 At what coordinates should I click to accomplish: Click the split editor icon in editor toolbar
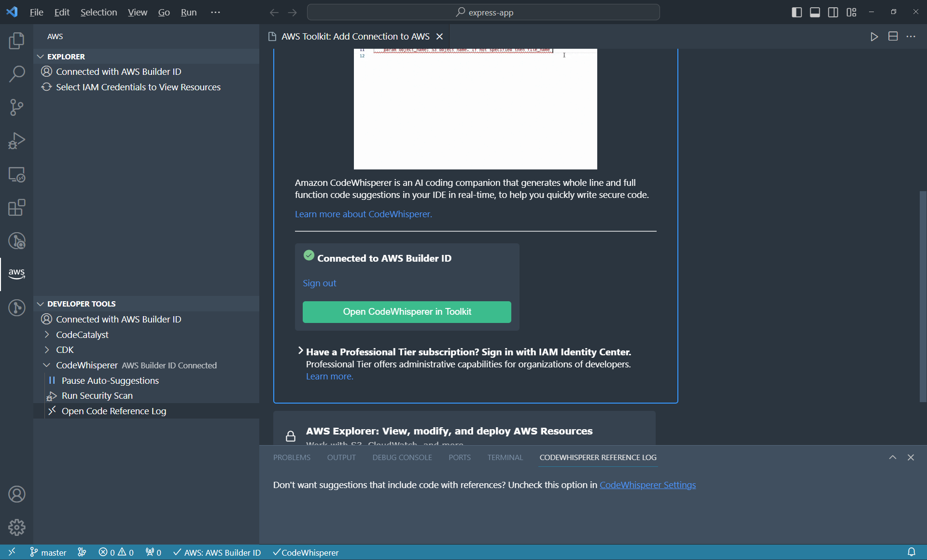click(x=893, y=37)
